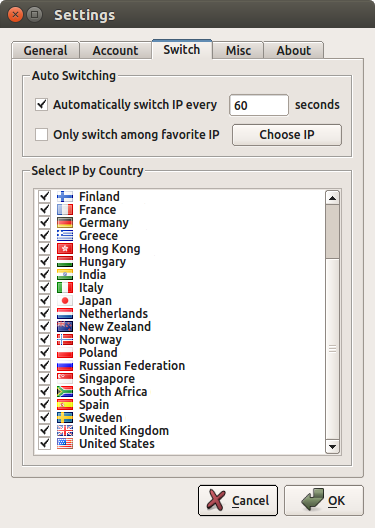Select the Hungary list entry text
The image size is (375, 528).
(103, 262)
